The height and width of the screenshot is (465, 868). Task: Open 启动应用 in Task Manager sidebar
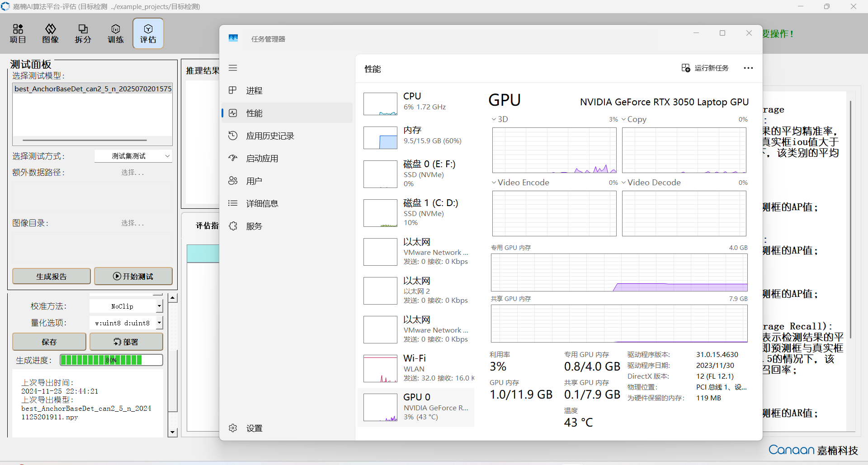coord(287,158)
